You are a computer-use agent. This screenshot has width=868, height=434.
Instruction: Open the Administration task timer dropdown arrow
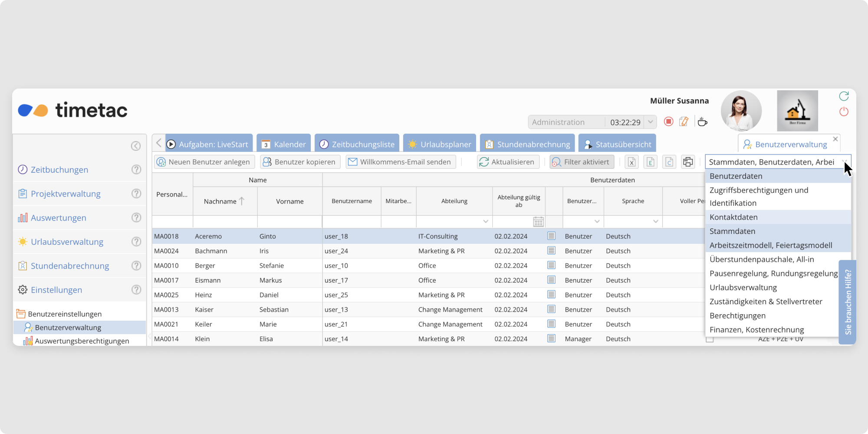(650, 122)
